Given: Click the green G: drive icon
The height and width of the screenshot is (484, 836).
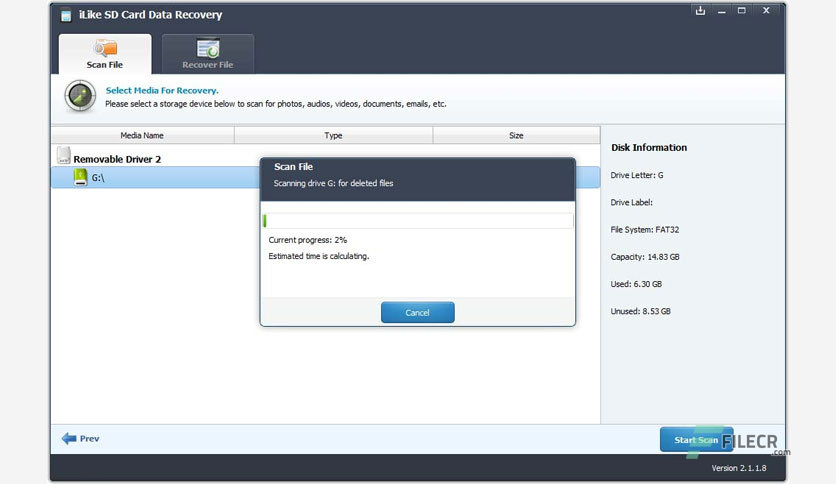Looking at the screenshot, I should [x=81, y=177].
